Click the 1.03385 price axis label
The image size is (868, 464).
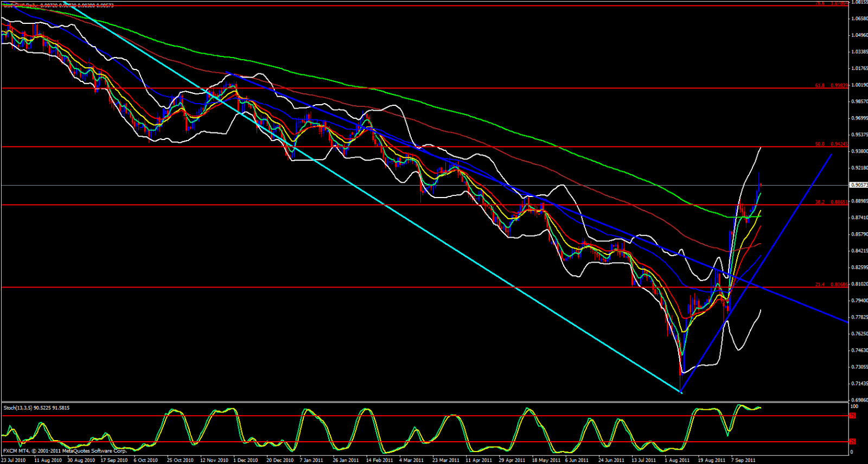click(859, 52)
